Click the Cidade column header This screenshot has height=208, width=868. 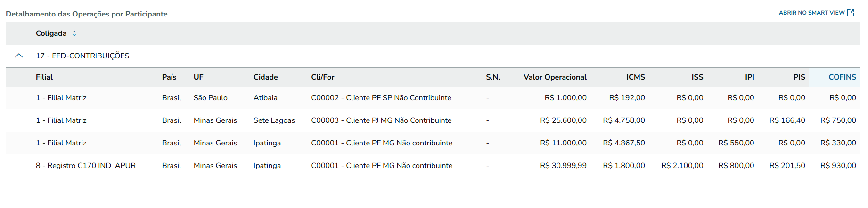click(x=265, y=77)
